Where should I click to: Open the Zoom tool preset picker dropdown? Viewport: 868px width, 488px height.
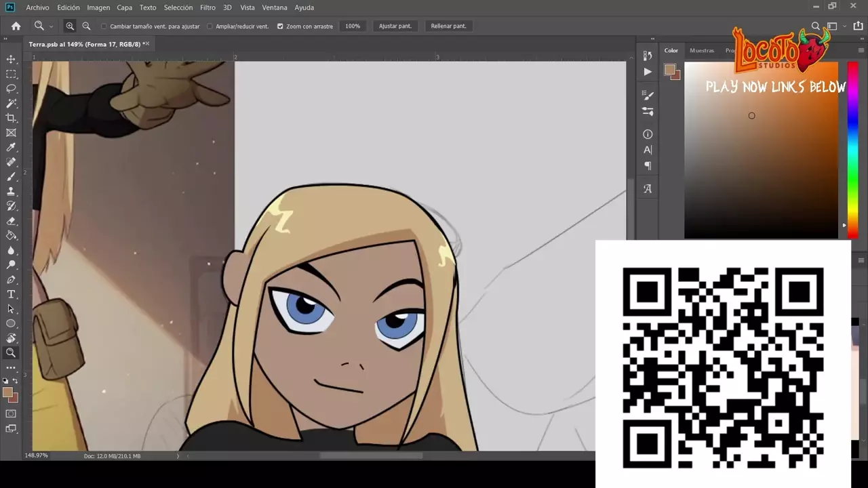coord(51,26)
